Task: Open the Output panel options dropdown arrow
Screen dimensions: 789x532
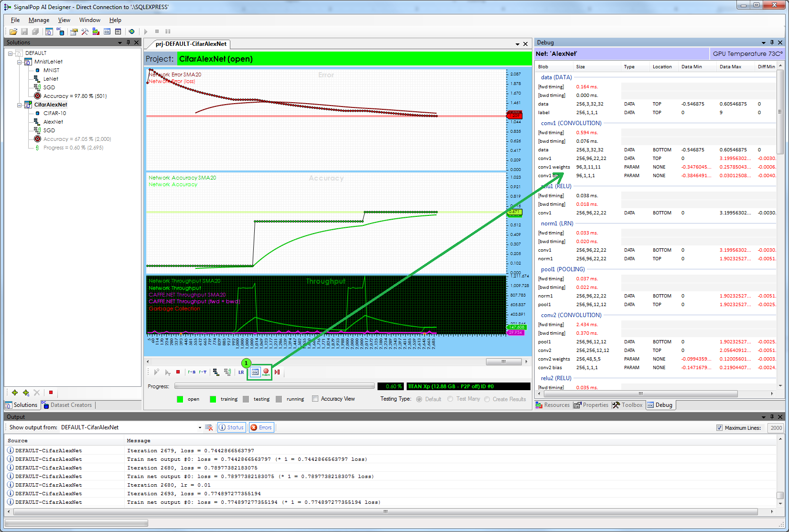Action: point(763,417)
